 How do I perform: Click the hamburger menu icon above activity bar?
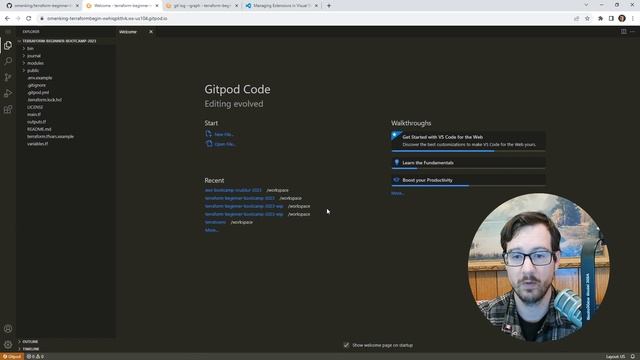point(8,31)
